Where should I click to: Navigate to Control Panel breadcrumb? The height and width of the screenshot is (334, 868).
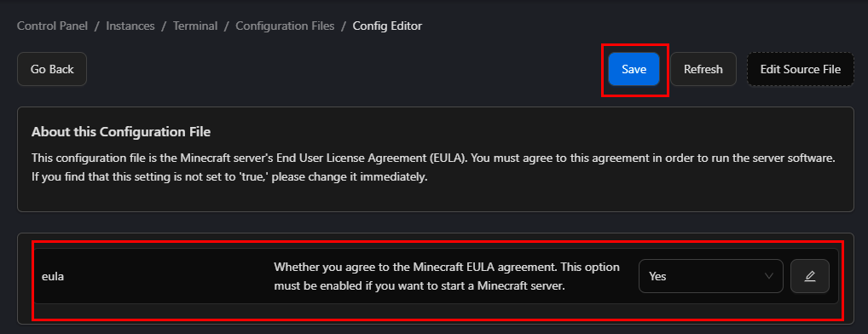(x=53, y=26)
